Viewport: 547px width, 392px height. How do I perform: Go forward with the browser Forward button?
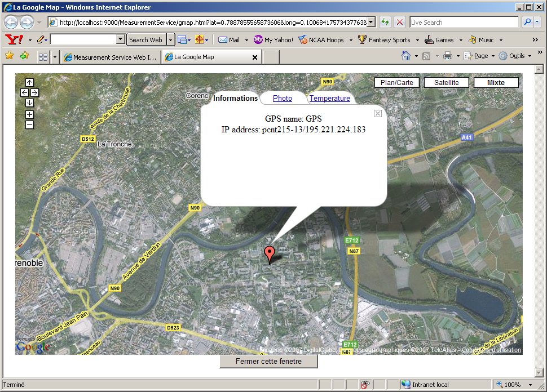pos(27,23)
